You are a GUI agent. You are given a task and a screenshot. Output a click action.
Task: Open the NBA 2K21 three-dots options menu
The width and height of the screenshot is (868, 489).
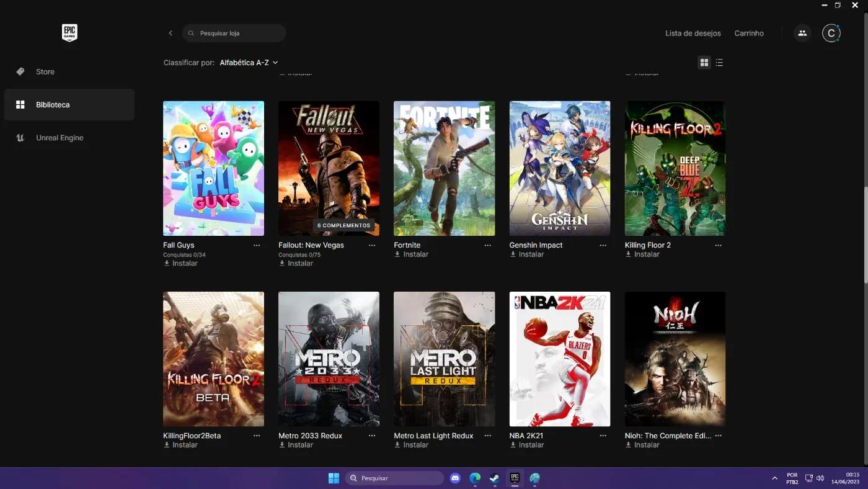click(603, 436)
